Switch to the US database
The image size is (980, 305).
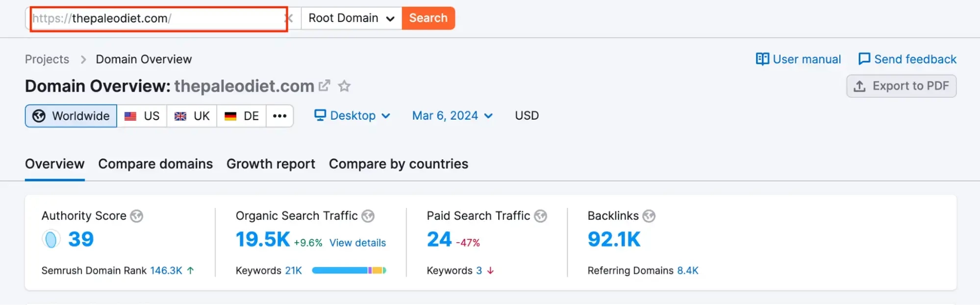(x=142, y=116)
